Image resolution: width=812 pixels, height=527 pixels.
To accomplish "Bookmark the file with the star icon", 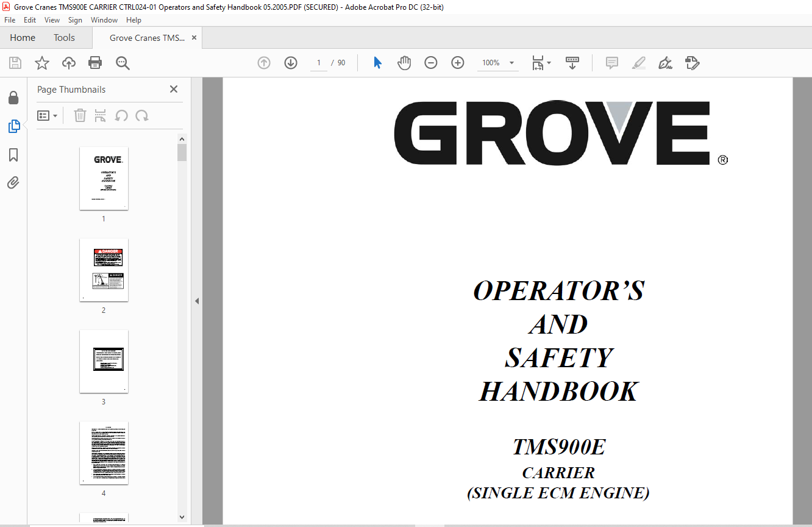I will pos(42,63).
